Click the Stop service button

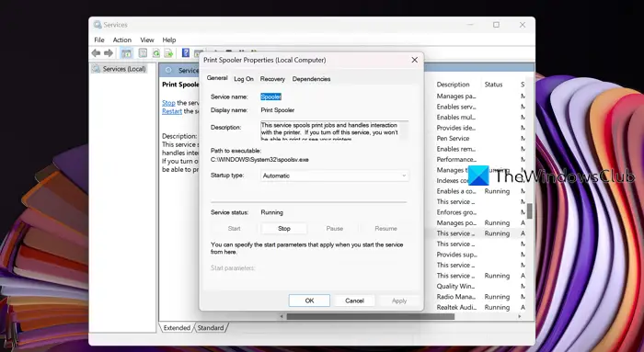283,229
